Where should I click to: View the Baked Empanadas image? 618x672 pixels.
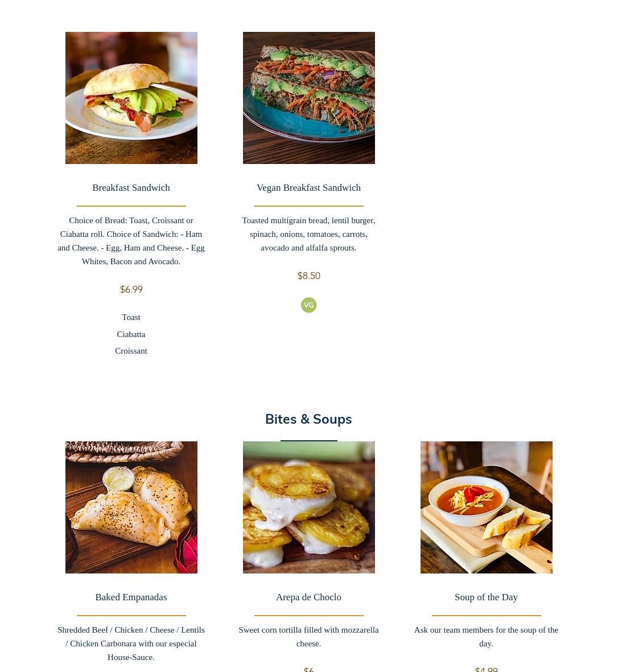(131, 507)
